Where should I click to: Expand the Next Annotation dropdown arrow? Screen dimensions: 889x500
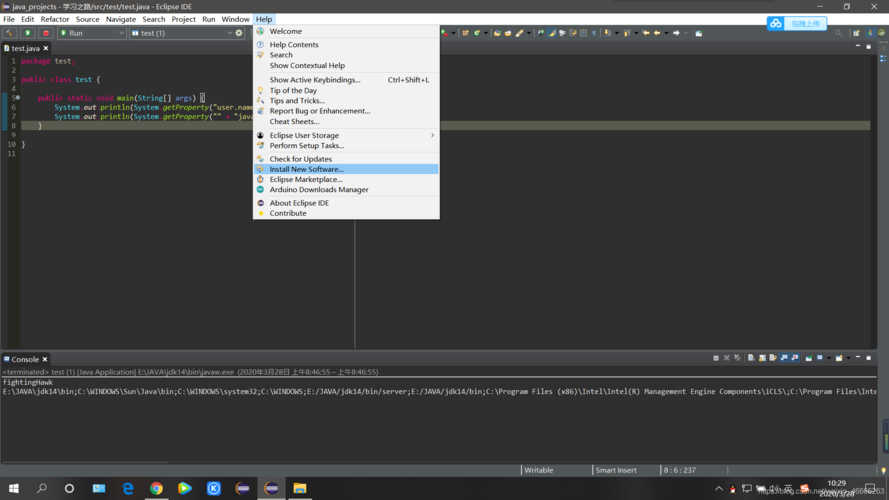pos(617,33)
